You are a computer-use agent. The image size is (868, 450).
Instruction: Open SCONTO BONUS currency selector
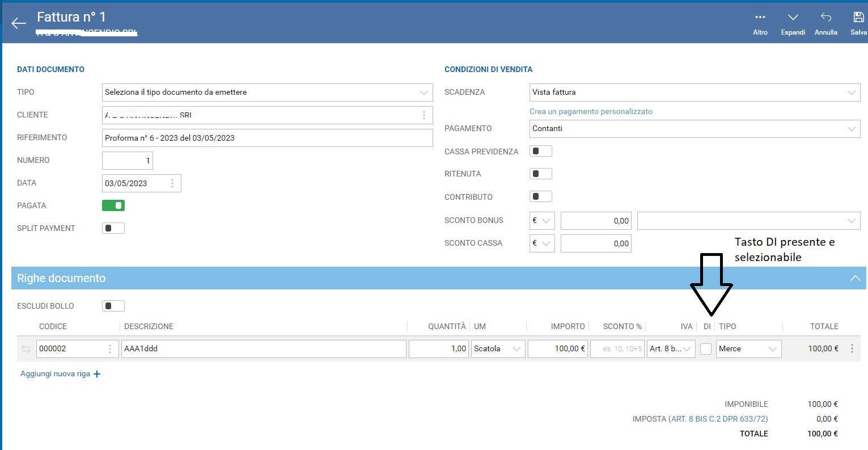[542, 221]
